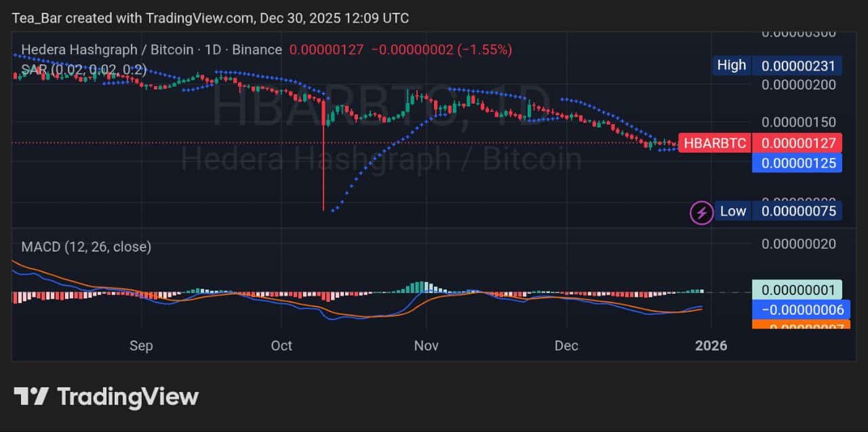
Task: Click the lightning bolt instant-trading icon
Action: (702, 212)
